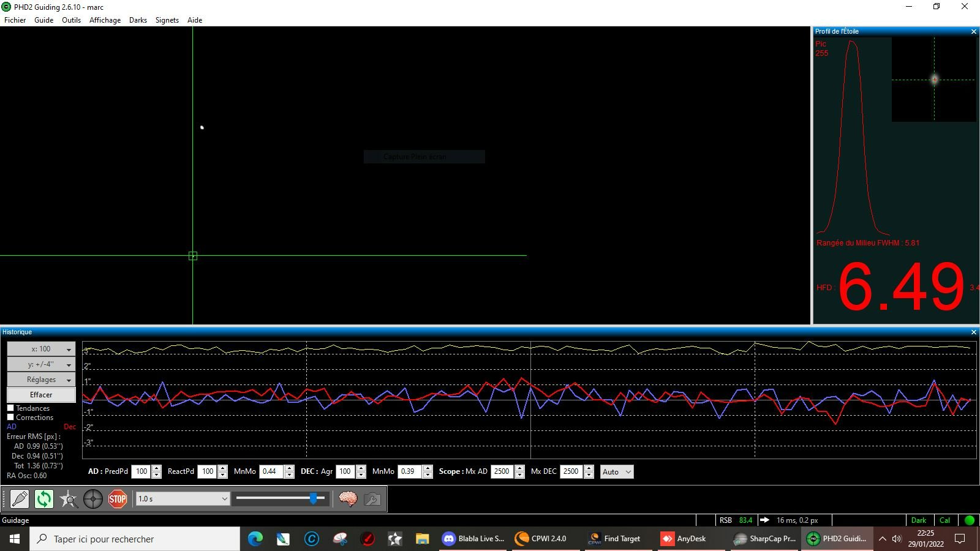Click the camera settings wrench icon
Image resolution: width=980 pixels, height=551 pixels.
point(372,499)
